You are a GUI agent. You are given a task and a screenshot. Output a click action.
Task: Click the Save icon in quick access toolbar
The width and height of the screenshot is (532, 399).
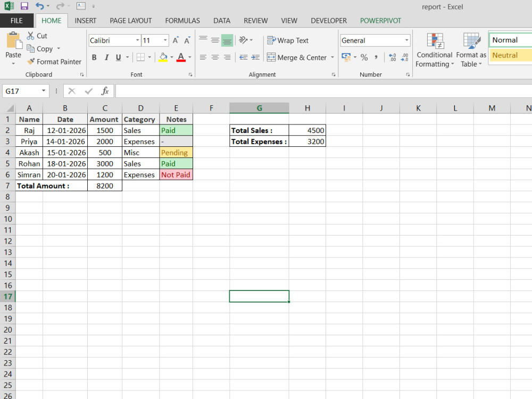[24, 6]
